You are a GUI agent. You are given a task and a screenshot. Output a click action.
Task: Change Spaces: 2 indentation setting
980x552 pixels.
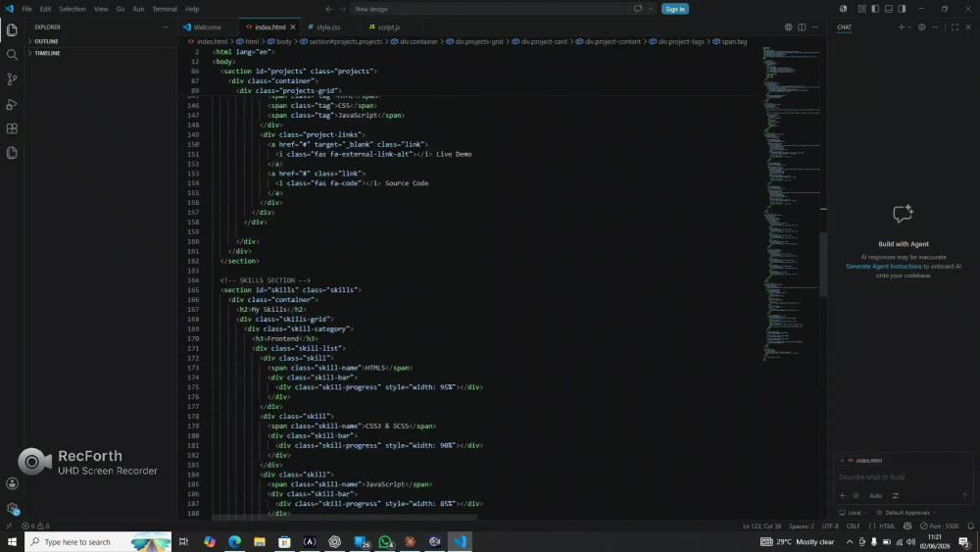click(802, 527)
